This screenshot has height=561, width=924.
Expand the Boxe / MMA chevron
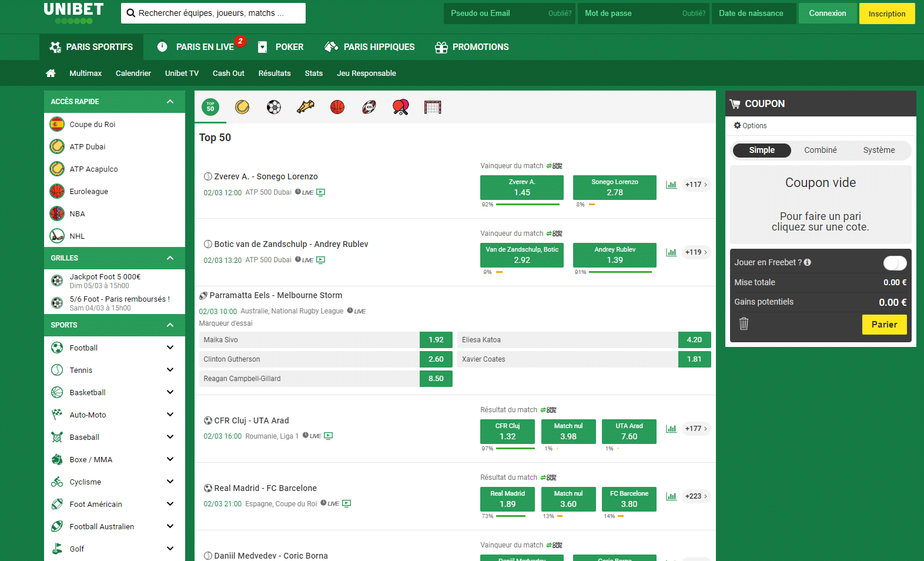coord(170,459)
